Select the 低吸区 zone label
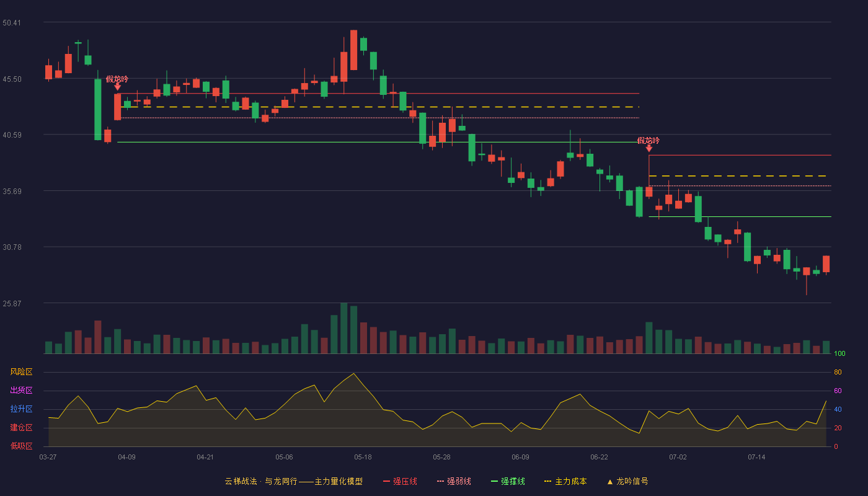 coord(21,446)
